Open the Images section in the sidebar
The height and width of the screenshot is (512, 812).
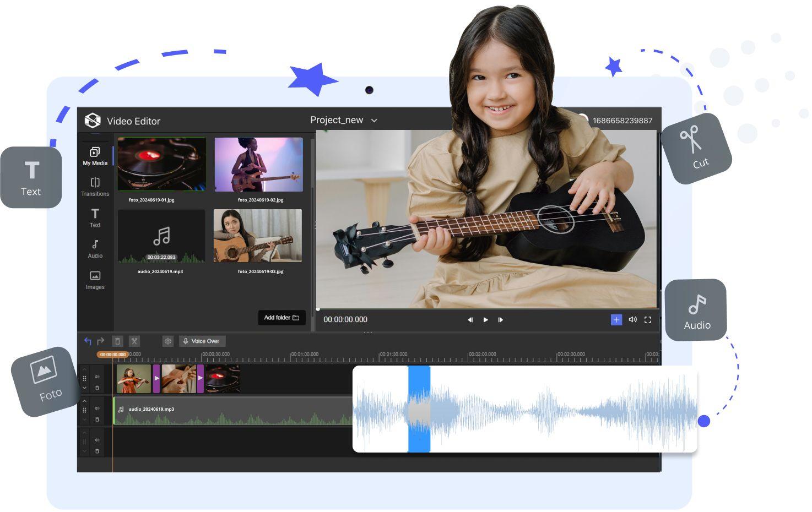(x=95, y=280)
